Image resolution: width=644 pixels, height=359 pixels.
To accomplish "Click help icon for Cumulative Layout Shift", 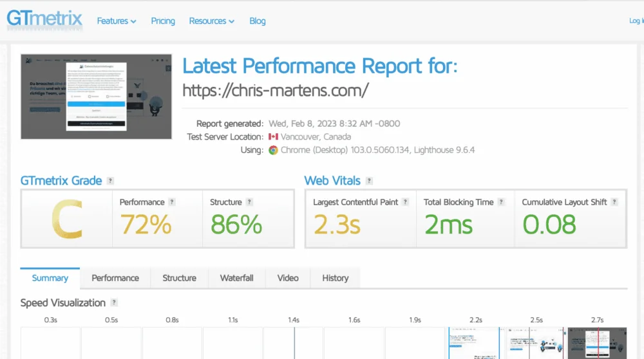I will (x=614, y=202).
